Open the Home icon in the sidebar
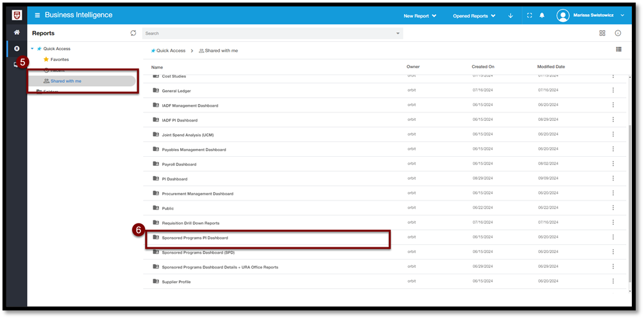Viewport: 644px width, 318px height. point(17,32)
